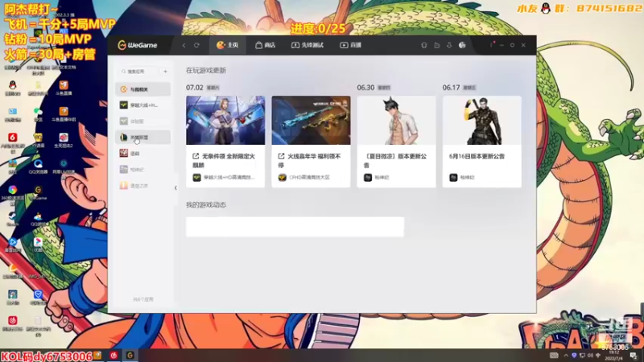Open the 主页 home tab
Screen dimensions: 644x362
[228, 45]
